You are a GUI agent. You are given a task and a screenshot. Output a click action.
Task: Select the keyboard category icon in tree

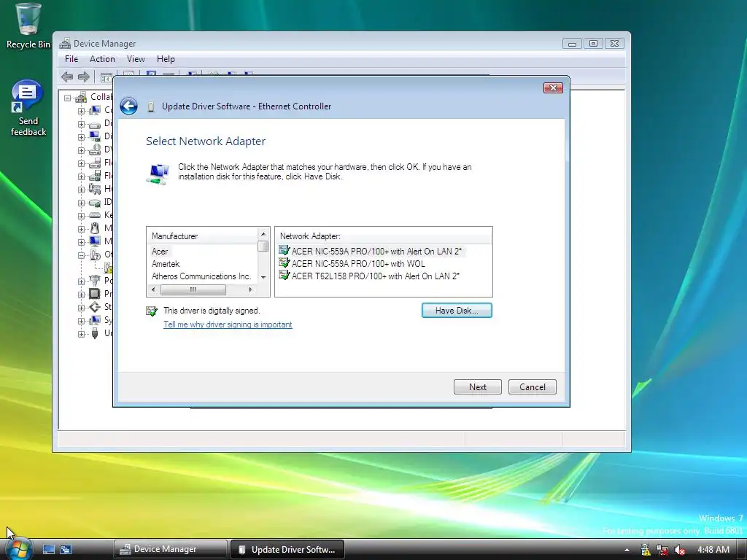[x=95, y=215]
